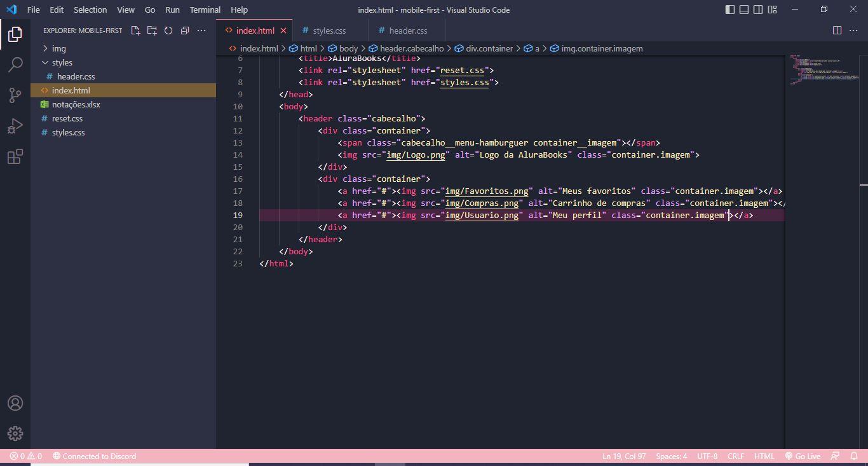Open the Go menu

point(150,10)
